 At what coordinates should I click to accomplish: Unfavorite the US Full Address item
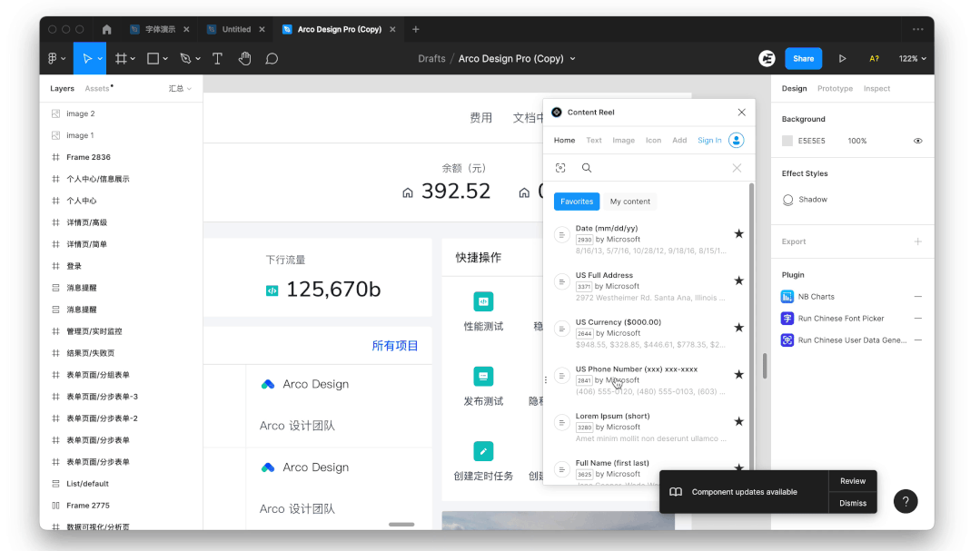coord(738,280)
